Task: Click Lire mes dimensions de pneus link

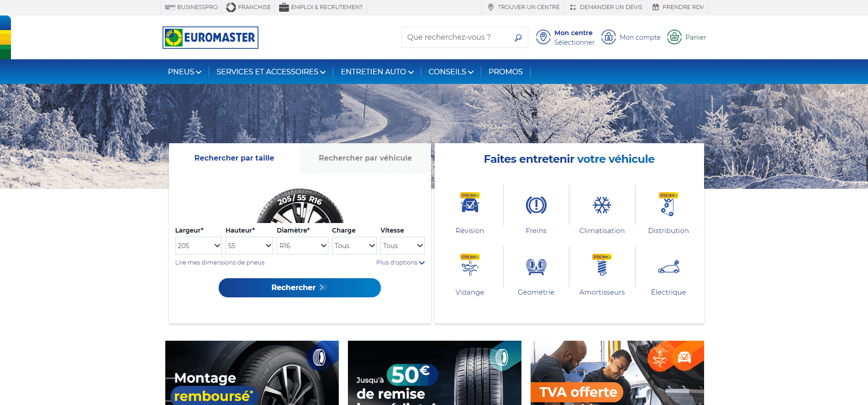Action: pyautogui.click(x=220, y=263)
